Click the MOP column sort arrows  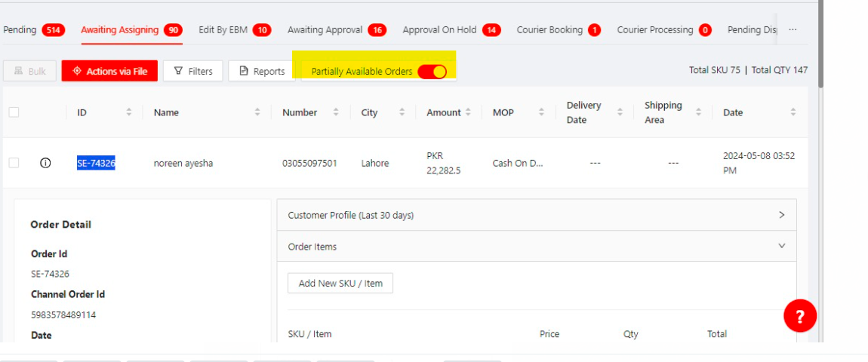[x=541, y=112]
